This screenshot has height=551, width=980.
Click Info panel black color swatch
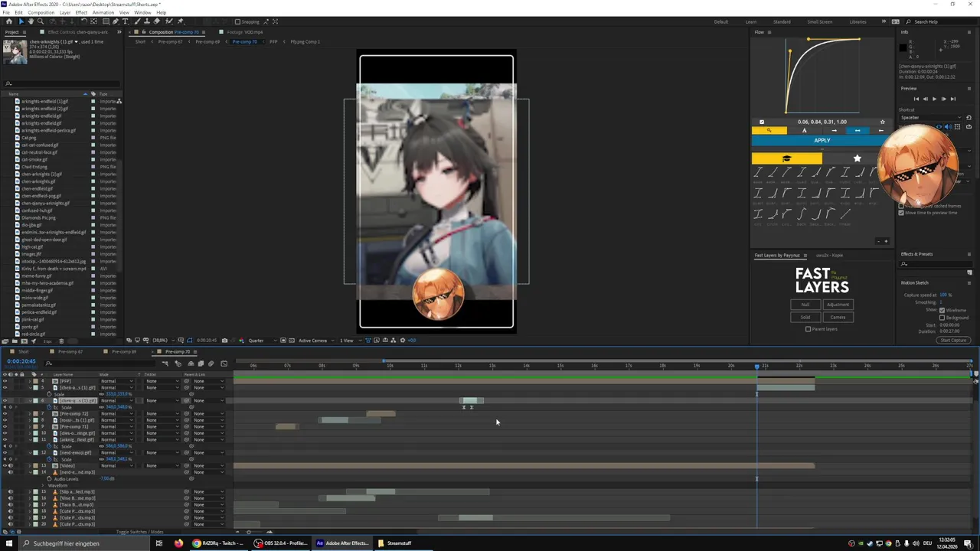[903, 47]
